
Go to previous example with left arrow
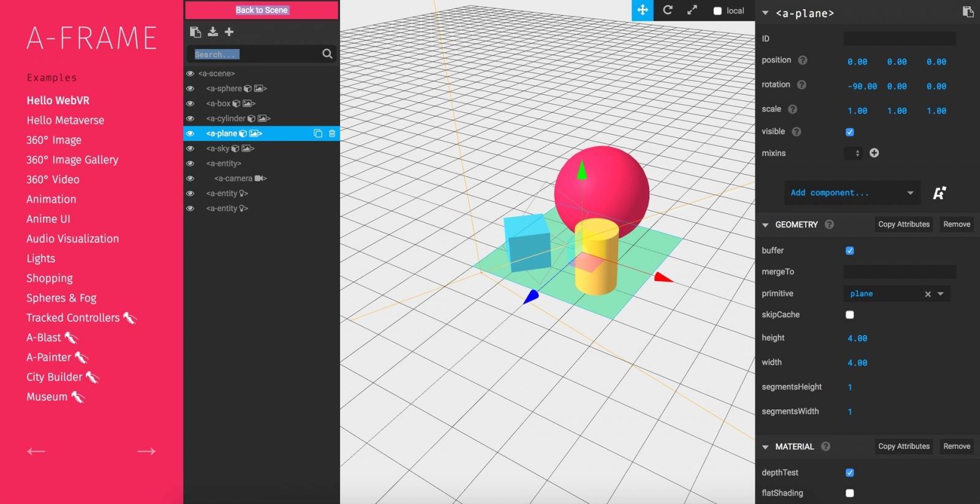(x=36, y=451)
